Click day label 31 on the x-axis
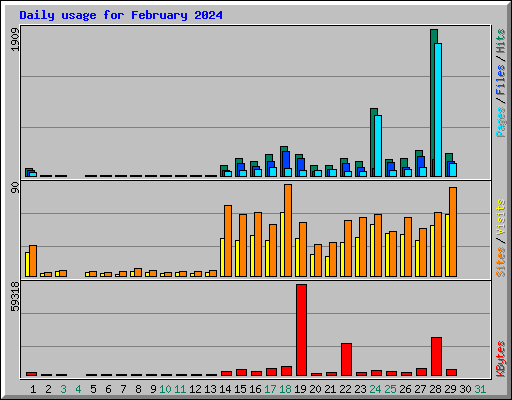The width and height of the screenshot is (512, 400). pos(480,389)
